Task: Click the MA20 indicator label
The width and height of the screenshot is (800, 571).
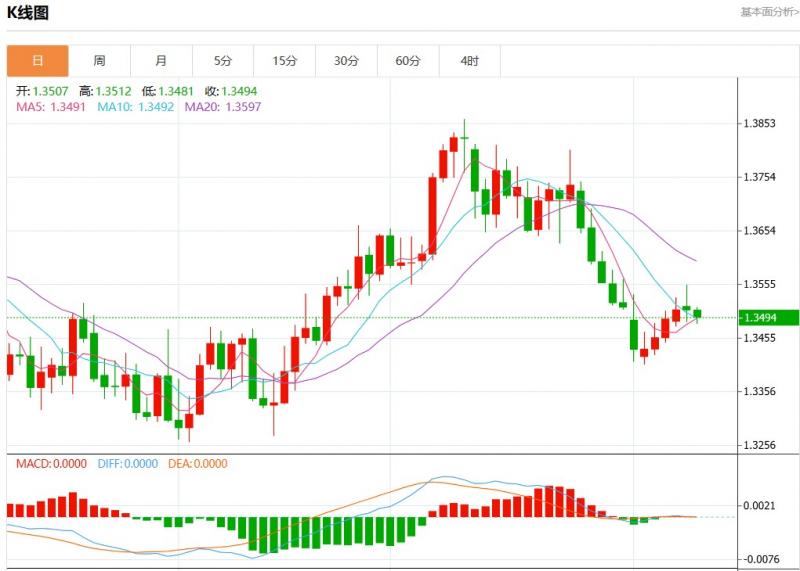Action: pyautogui.click(x=223, y=106)
